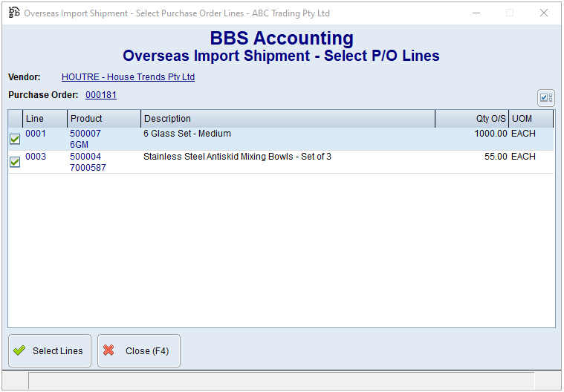Select the 6 Glass Set - Medium row

click(x=187, y=134)
